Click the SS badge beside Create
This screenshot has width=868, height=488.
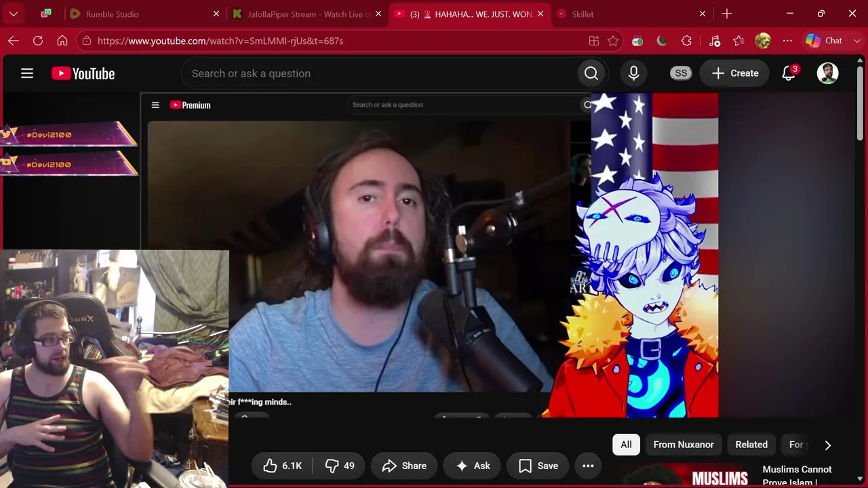[681, 73]
